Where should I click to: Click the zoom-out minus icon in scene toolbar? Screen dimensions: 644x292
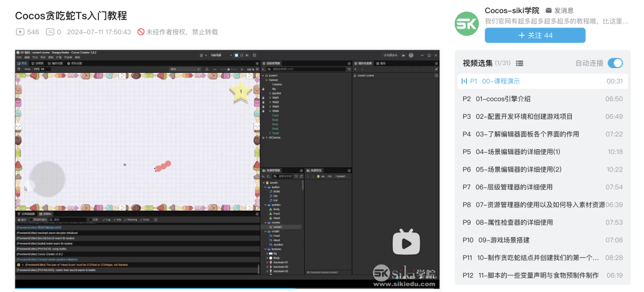(x=215, y=69)
